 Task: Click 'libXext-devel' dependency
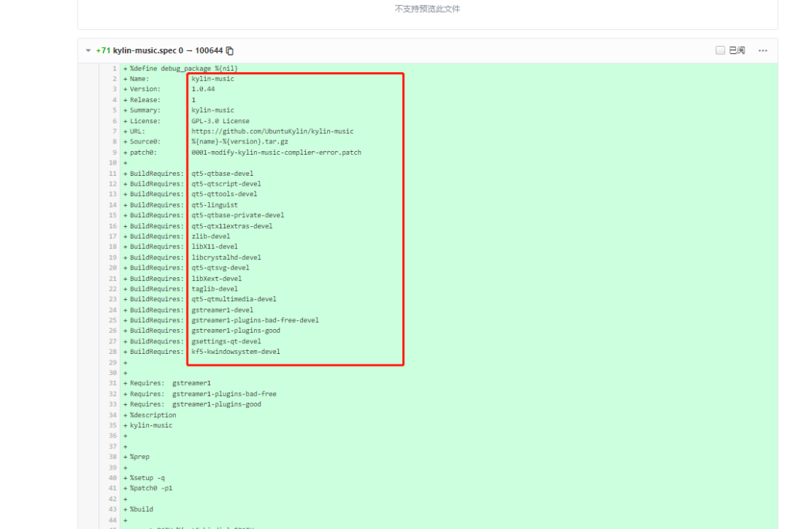(x=217, y=279)
